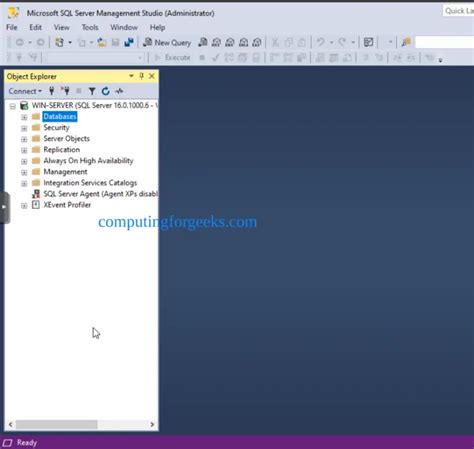474x449 pixels.
Task: Expand the Server Objects node
Action: [24, 139]
